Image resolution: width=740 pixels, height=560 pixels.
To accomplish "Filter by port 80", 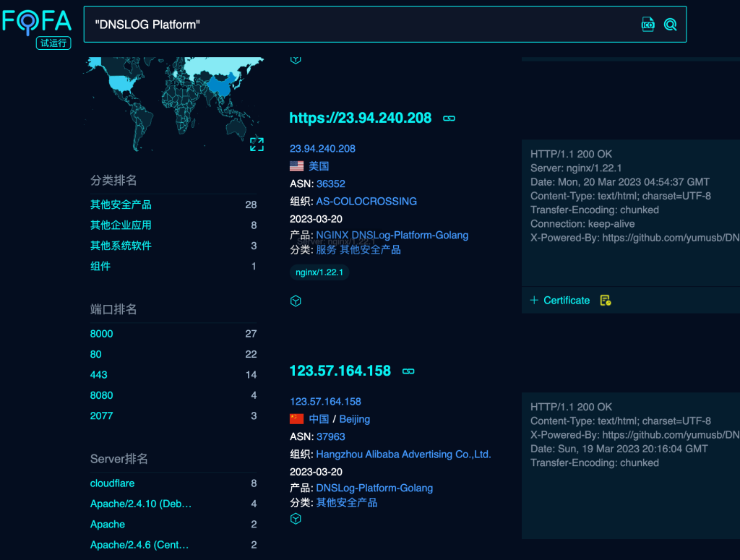I will tap(96, 354).
